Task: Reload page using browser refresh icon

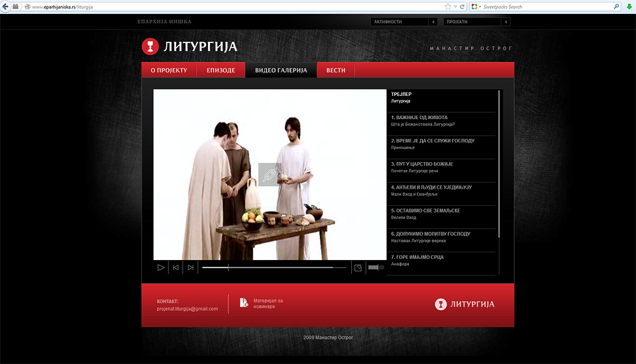Action: pyautogui.click(x=464, y=7)
